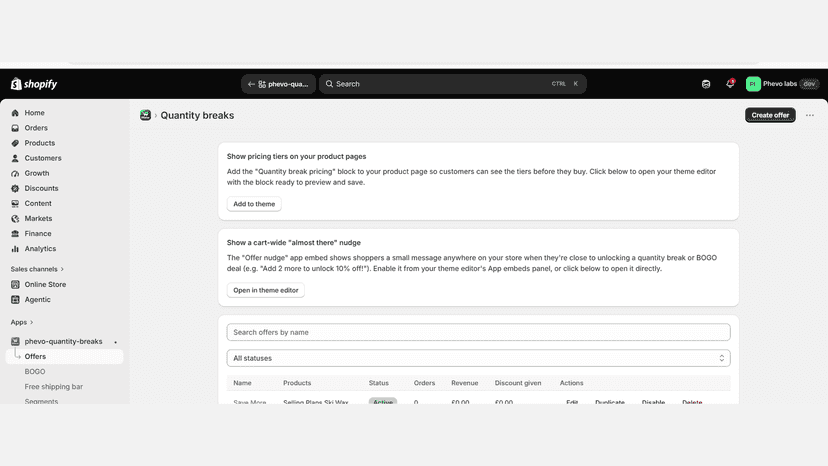Click the Customers person icon
The height and width of the screenshot is (466, 828).
(x=15, y=158)
